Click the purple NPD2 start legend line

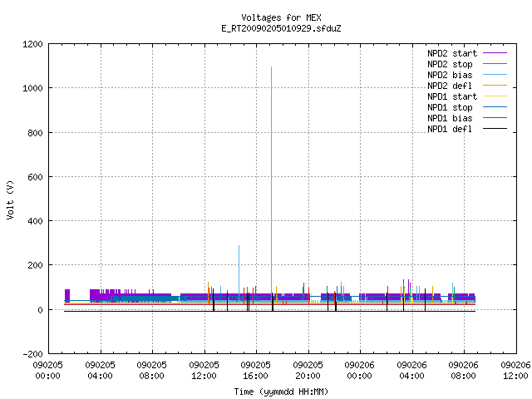coord(495,53)
